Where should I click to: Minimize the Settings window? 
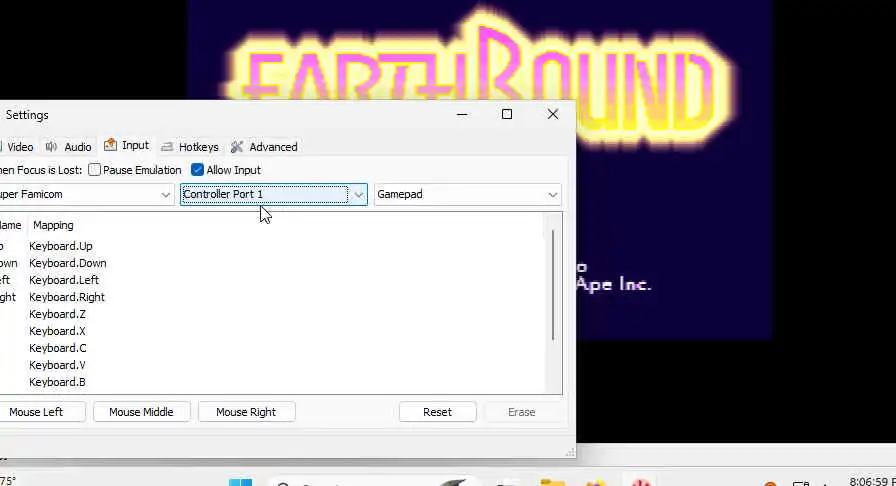[462, 114]
